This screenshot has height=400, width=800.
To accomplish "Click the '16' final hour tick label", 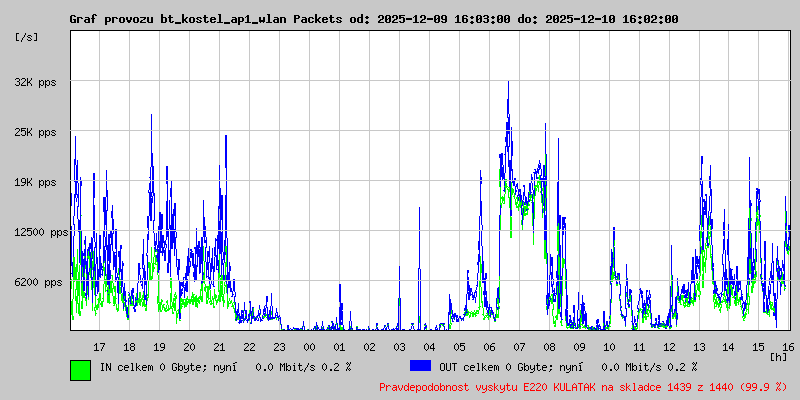I will tap(787, 347).
